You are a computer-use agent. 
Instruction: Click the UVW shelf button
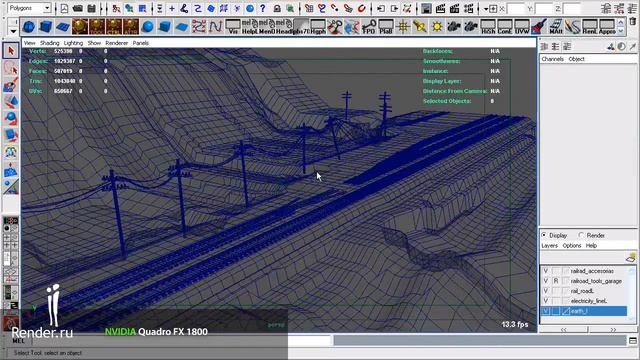522,27
